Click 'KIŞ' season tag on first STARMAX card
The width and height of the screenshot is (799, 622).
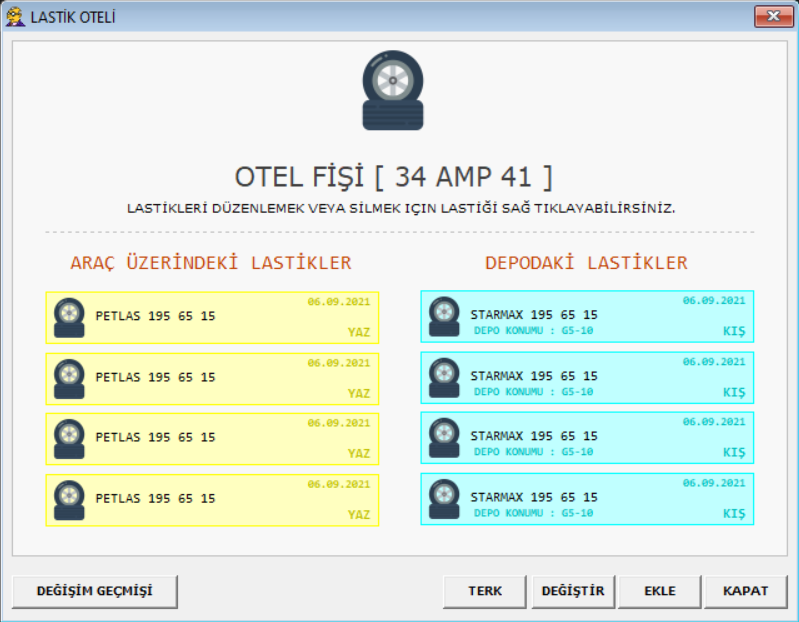point(734,332)
